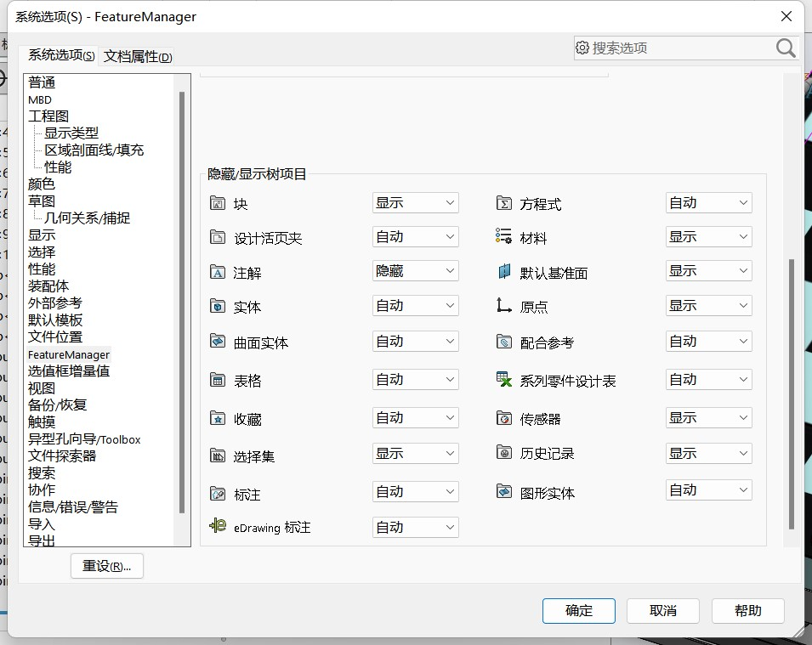Open the 注解 visibility dropdown set to 隐藏
The height and width of the screenshot is (645, 812).
click(x=415, y=271)
